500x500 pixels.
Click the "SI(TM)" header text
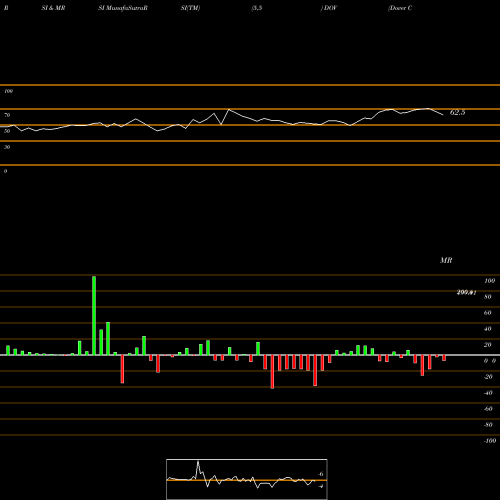[x=190, y=8]
